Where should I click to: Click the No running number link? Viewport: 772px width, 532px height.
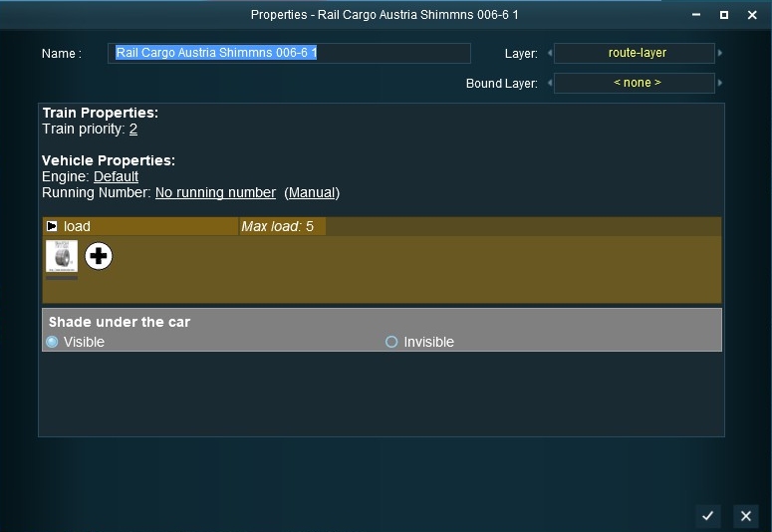(215, 192)
